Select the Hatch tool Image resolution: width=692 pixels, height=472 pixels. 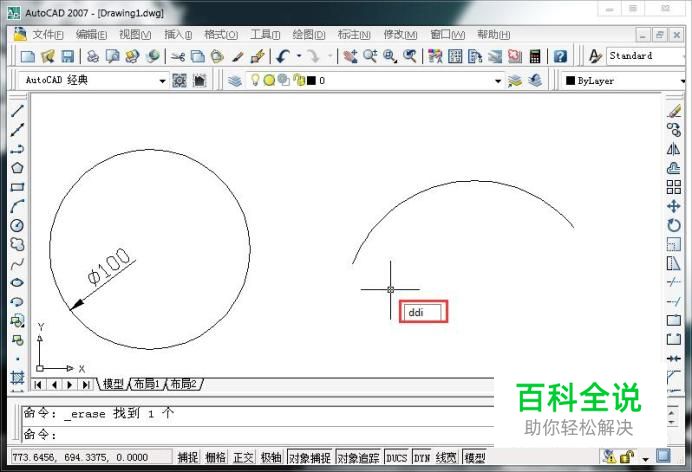[x=17, y=378]
